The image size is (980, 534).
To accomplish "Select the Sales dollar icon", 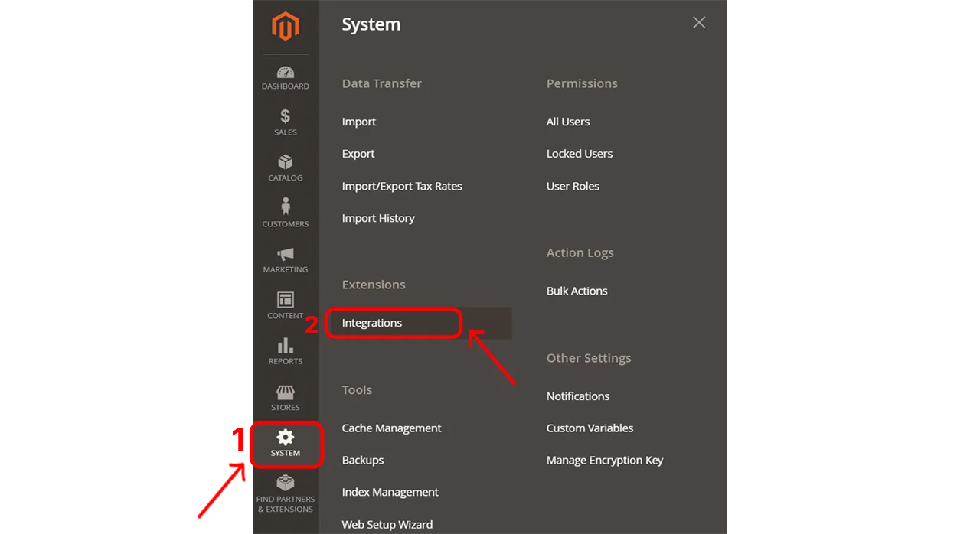I will (285, 116).
